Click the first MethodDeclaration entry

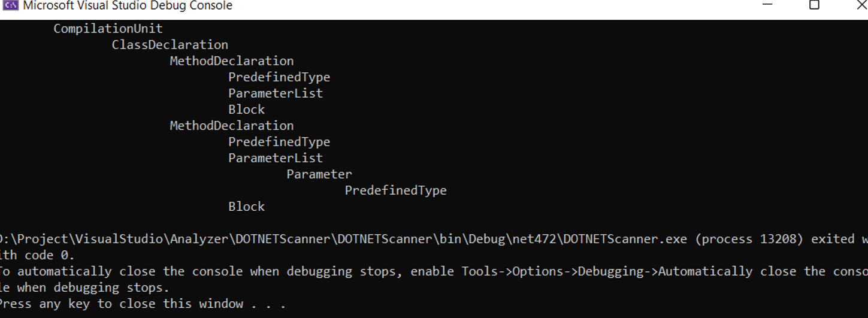coord(231,61)
